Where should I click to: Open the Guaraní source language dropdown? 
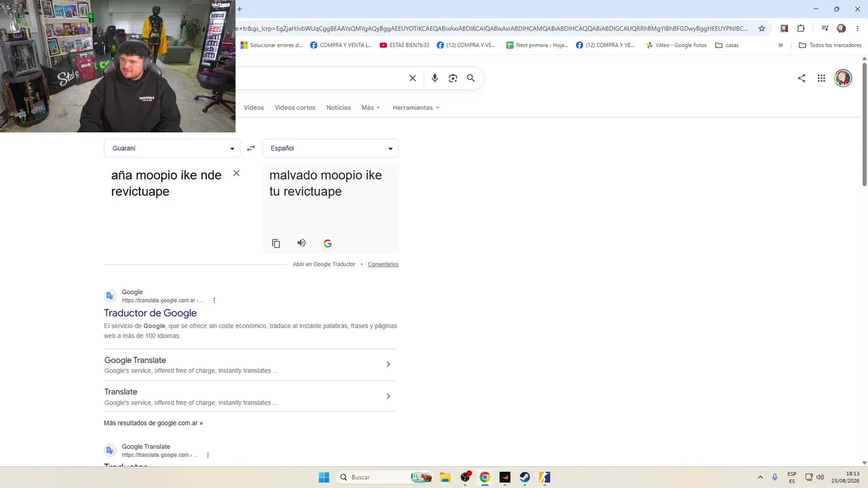tap(172, 148)
